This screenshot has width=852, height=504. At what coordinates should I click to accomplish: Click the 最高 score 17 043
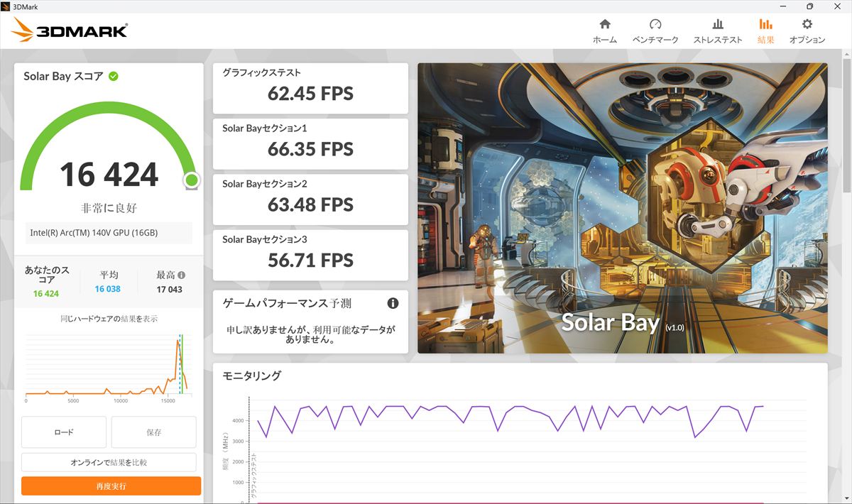[x=170, y=290]
